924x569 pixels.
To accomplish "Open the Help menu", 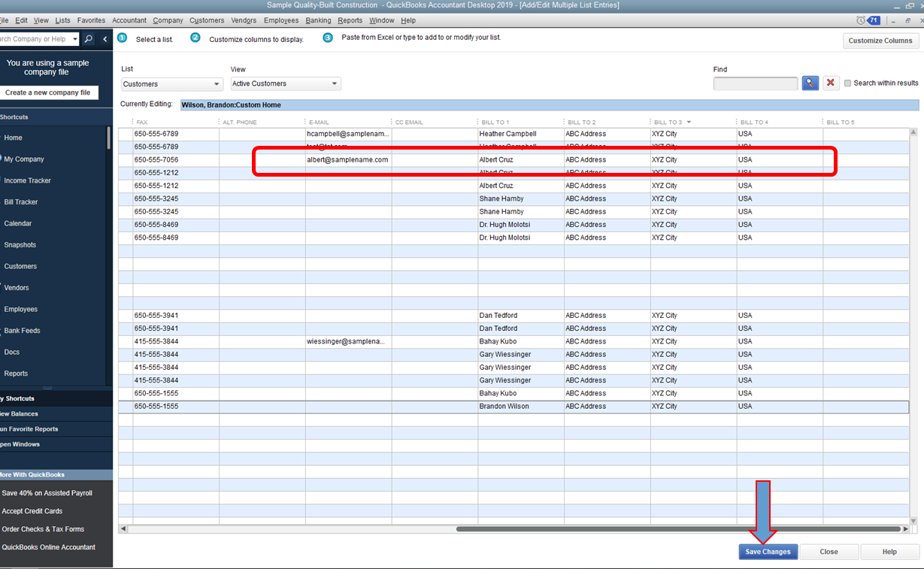I will click(x=408, y=20).
